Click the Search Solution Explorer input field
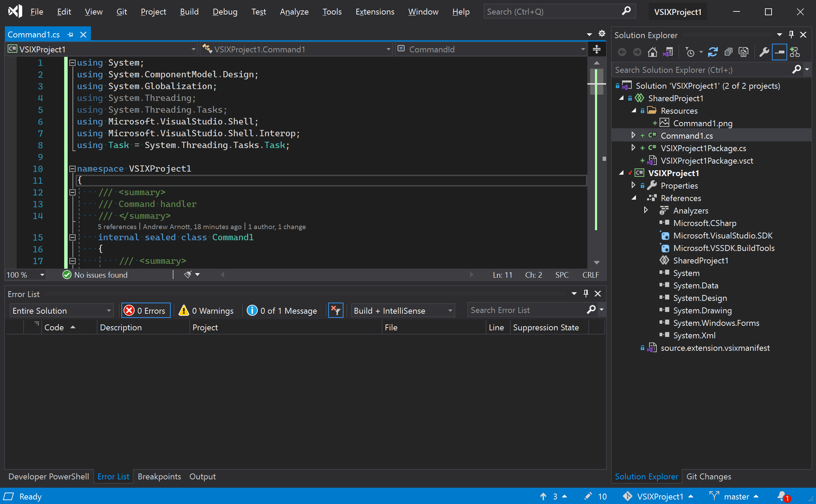The image size is (816, 504). pos(702,70)
